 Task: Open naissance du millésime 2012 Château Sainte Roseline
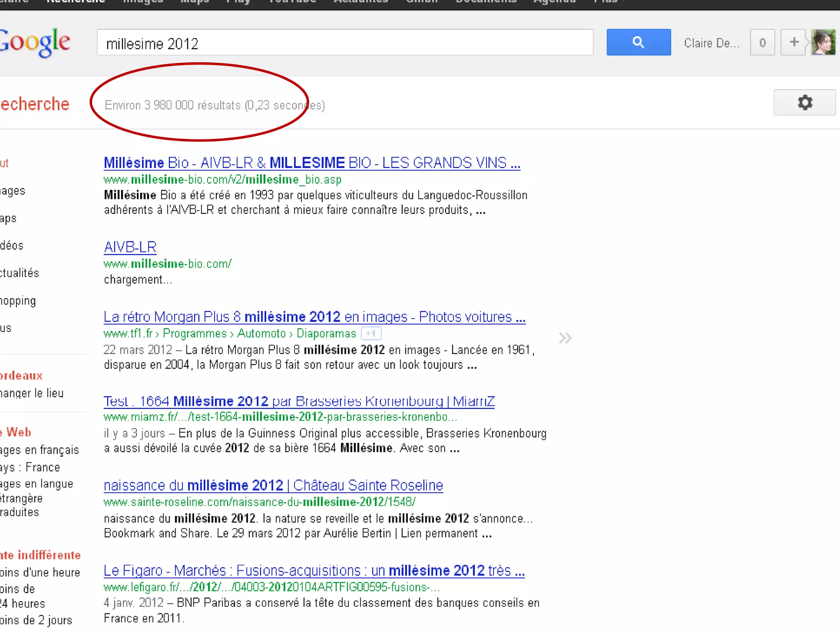pos(273,485)
